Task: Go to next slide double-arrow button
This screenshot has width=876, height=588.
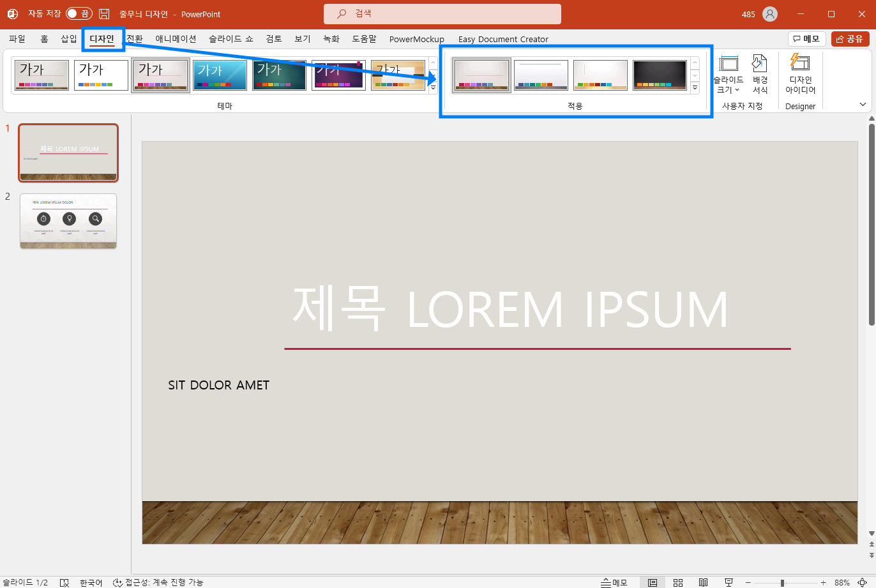Action: [x=872, y=555]
